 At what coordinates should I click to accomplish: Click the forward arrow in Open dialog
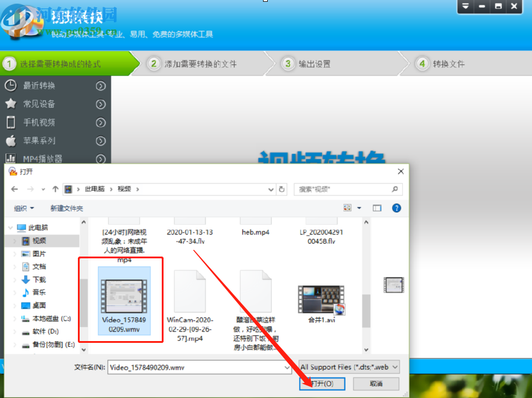point(31,189)
